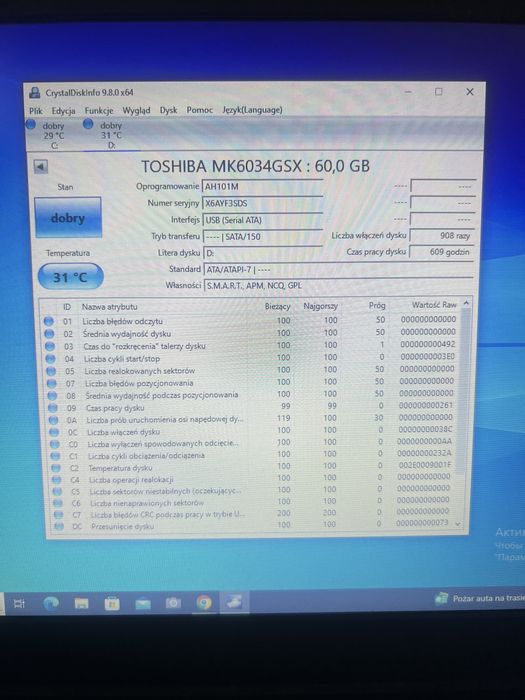Select row Liczba cykli start/stop
525x700 pixels.
pyautogui.click(x=252, y=358)
